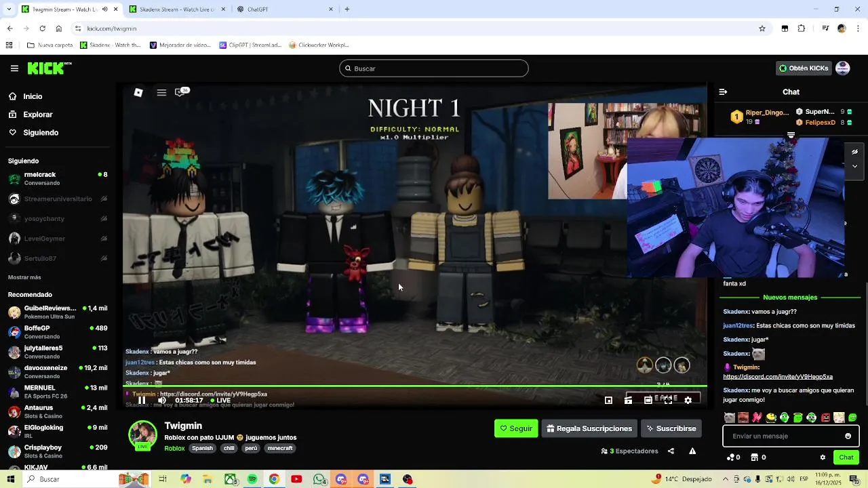Open YouTube app from taskbar
Screen dimensions: 868x488
click(296, 479)
